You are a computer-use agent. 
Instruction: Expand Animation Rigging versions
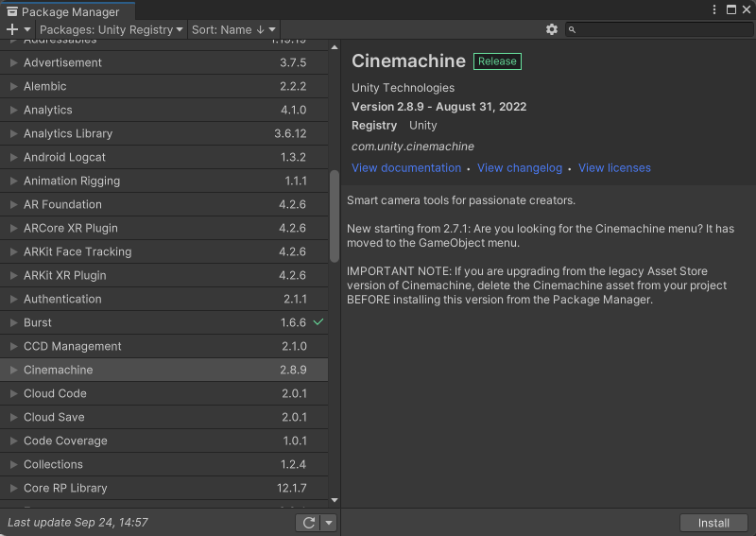click(x=13, y=181)
